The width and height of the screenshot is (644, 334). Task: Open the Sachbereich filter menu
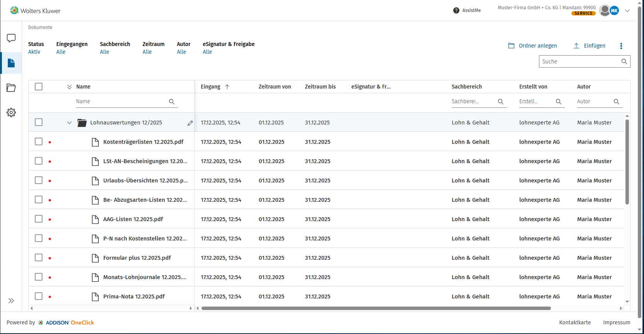[x=105, y=52]
